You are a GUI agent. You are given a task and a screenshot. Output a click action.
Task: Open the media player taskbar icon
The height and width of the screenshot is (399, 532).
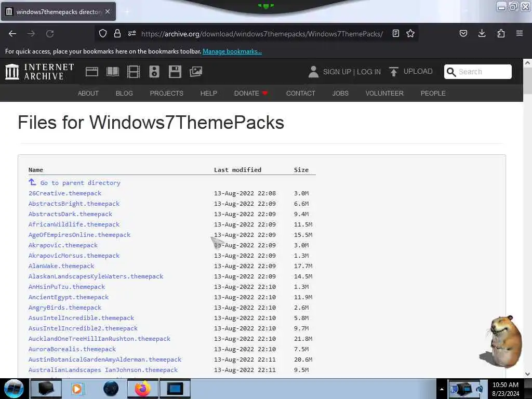[77, 389]
